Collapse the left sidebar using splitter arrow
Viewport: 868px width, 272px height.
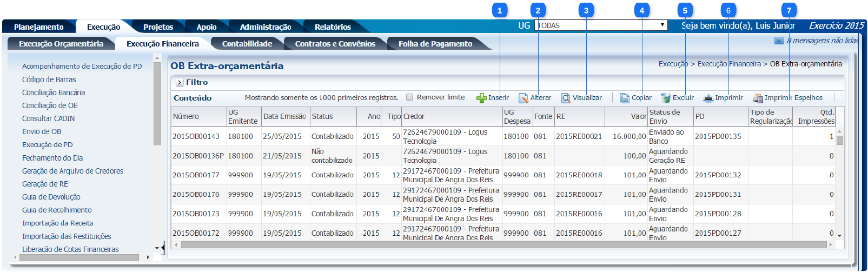point(163,248)
